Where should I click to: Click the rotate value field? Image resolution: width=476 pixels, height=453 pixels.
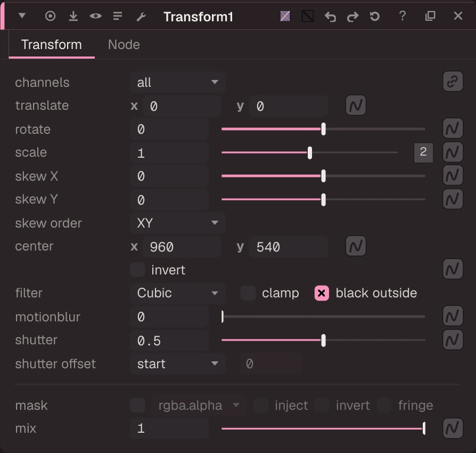[169, 129]
